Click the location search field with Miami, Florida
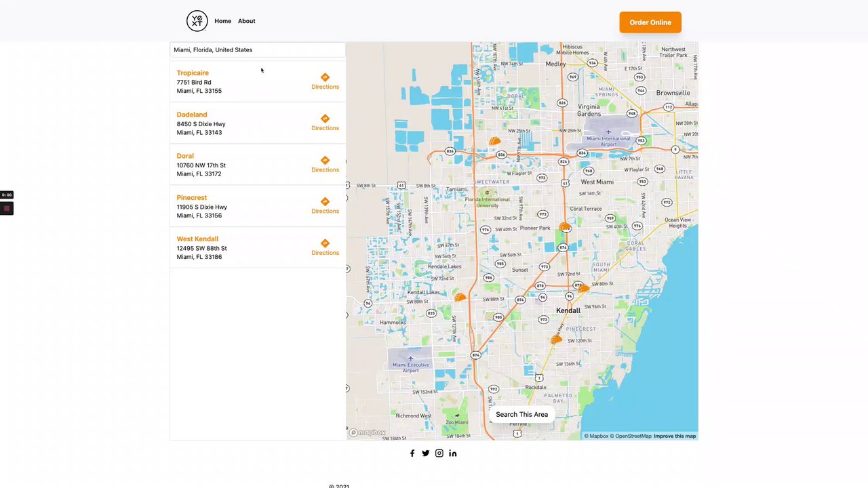Screen dimensions: 868x488 258,49
